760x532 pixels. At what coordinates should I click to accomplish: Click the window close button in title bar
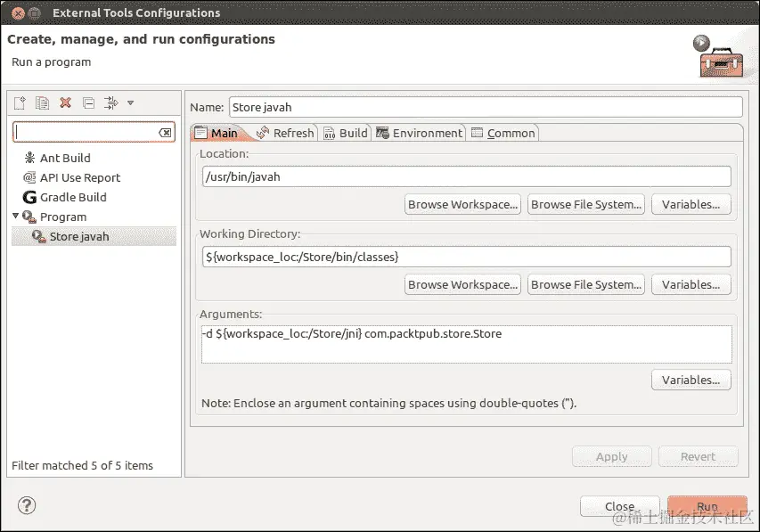pos(18,13)
